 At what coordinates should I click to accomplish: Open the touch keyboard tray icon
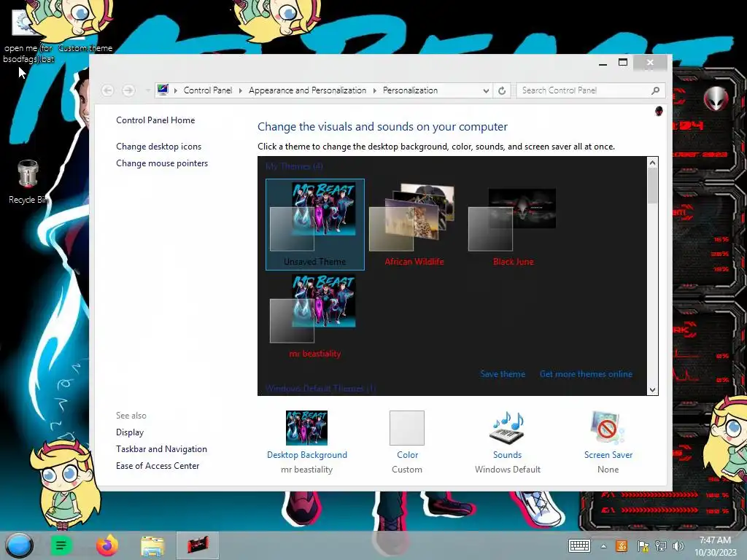point(579,545)
